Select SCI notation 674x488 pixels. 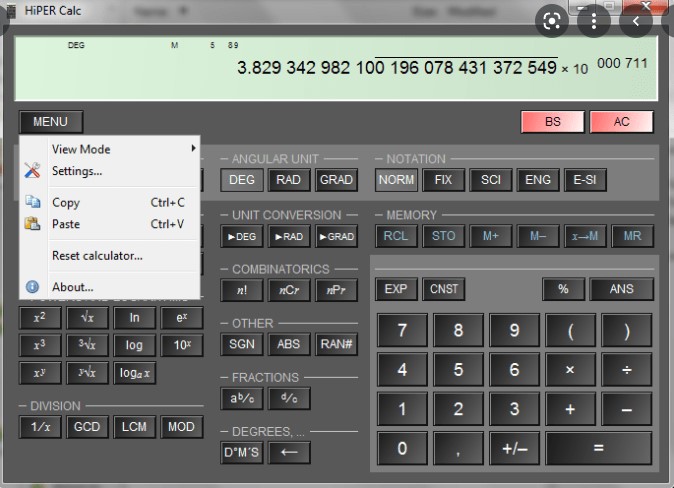pyautogui.click(x=491, y=180)
